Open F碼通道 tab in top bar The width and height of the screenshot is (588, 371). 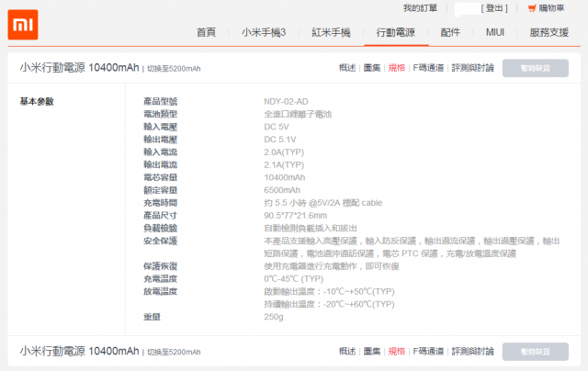(428, 68)
